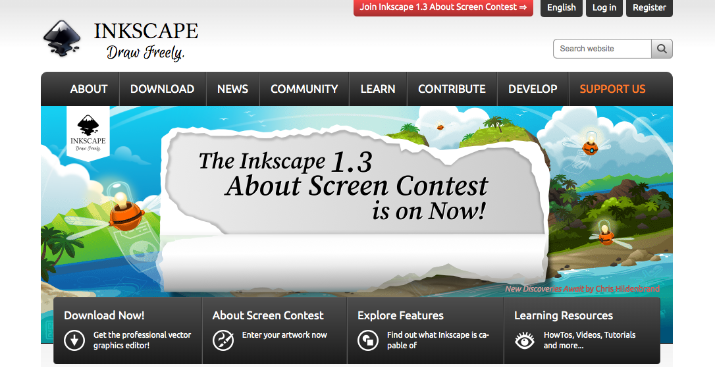The image size is (715, 367).
Task: Open the ABOUT menu
Action: tap(88, 89)
